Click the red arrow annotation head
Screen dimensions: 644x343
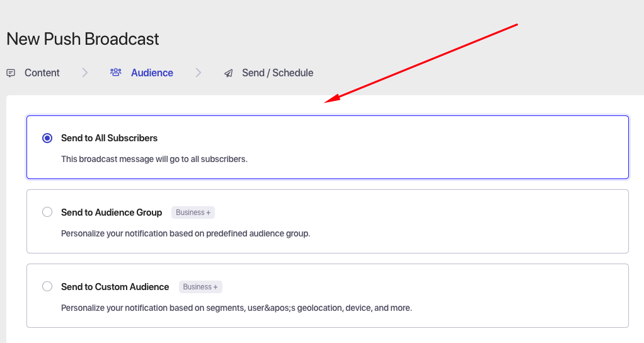[330, 100]
